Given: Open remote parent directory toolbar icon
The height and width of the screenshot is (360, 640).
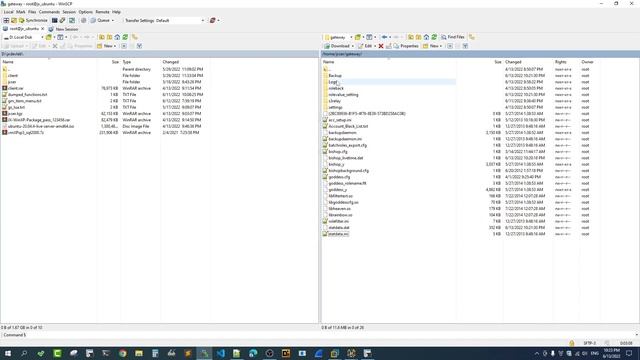Looking at the screenshot, I should click(x=411, y=37).
